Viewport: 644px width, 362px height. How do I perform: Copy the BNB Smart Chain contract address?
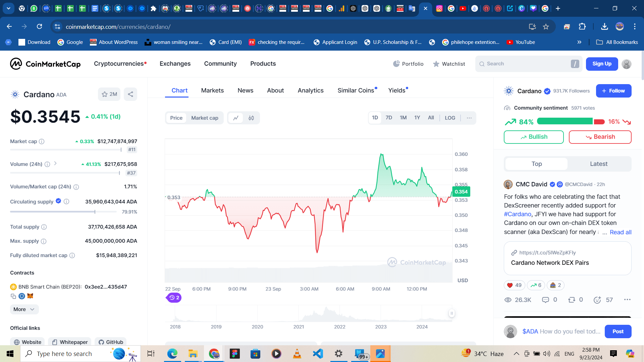[13, 296]
